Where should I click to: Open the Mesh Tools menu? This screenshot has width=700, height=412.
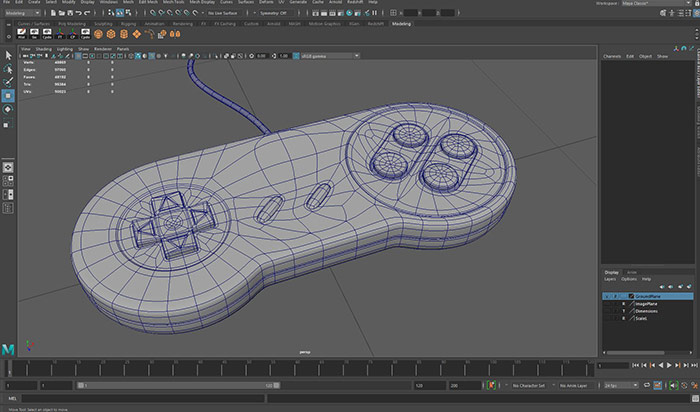point(174,2)
